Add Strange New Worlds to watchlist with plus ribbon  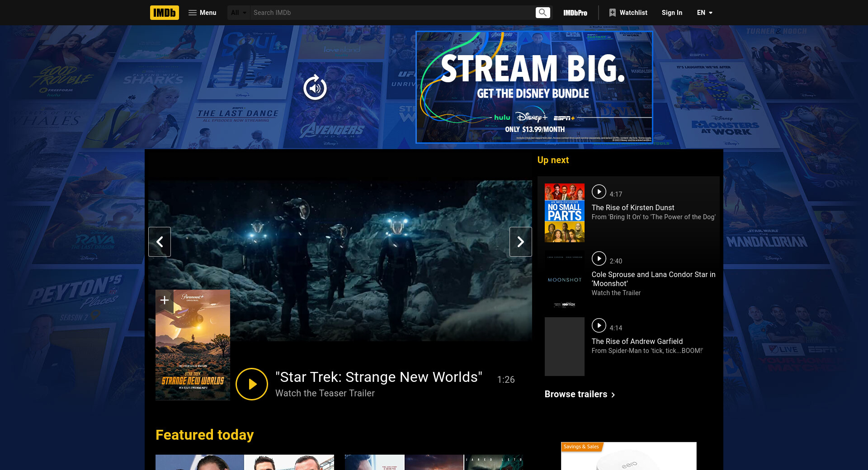(165, 300)
